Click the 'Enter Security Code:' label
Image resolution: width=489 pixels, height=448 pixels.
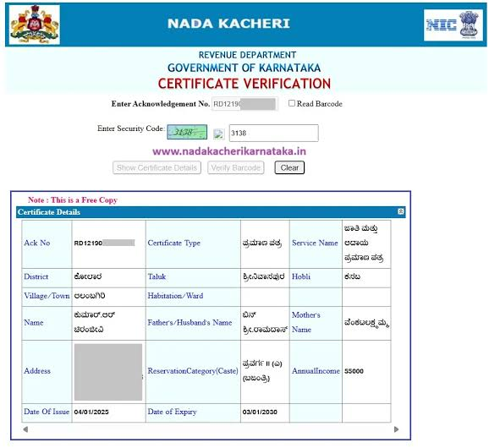(x=131, y=128)
